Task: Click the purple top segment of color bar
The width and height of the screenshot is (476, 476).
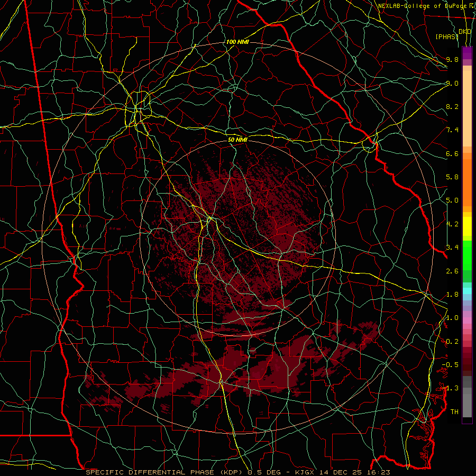Action: click(x=467, y=53)
